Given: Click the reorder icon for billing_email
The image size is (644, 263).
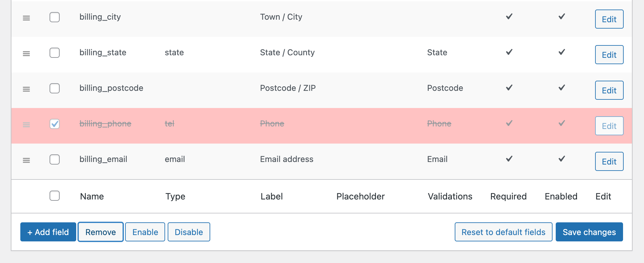Looking at the screenshot, I should pos(26,160).
